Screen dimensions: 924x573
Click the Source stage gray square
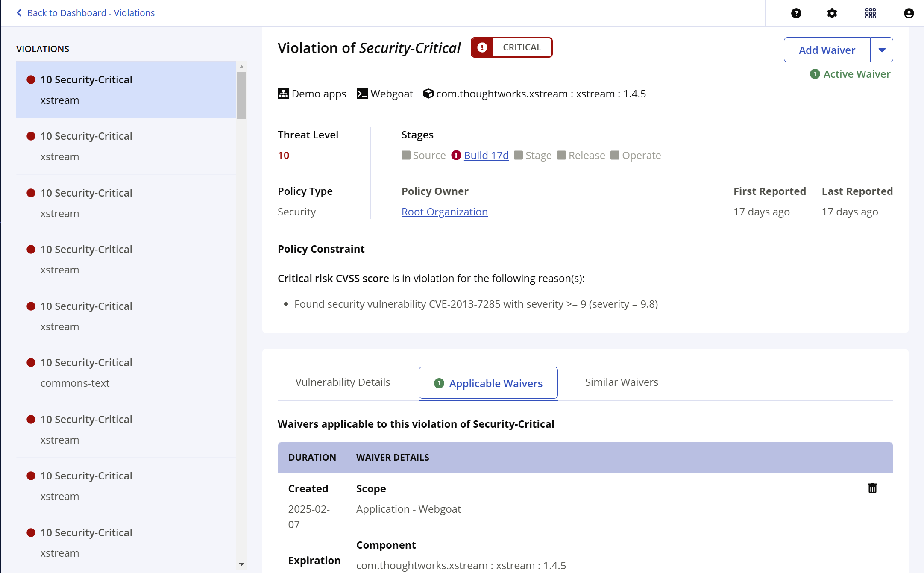(406, 155)
